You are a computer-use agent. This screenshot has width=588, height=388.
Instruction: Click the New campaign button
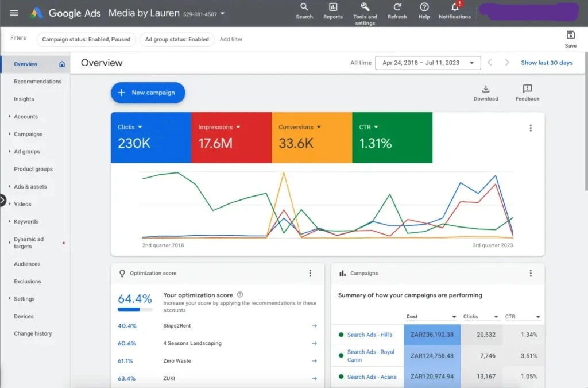[148, 93]
